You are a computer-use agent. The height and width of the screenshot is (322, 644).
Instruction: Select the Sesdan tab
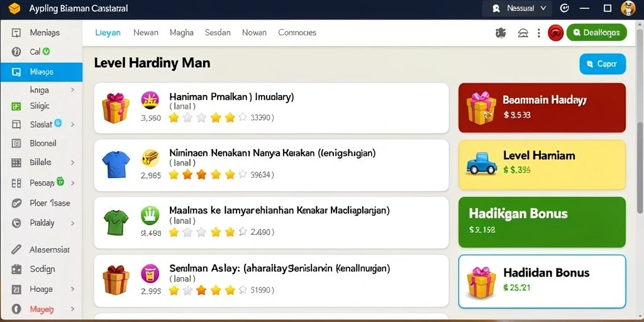[x=218, y=33]
